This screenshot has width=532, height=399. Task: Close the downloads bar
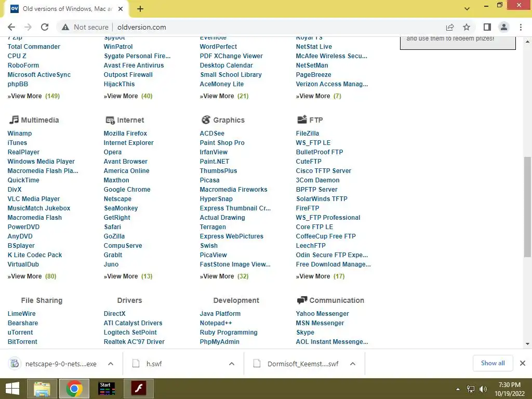click(523, 363)
